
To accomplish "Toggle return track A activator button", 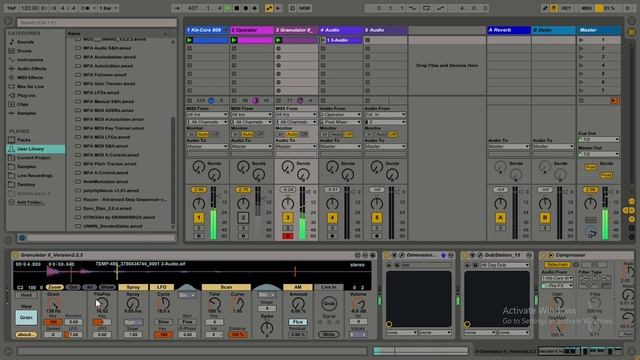I will [500, 218].
